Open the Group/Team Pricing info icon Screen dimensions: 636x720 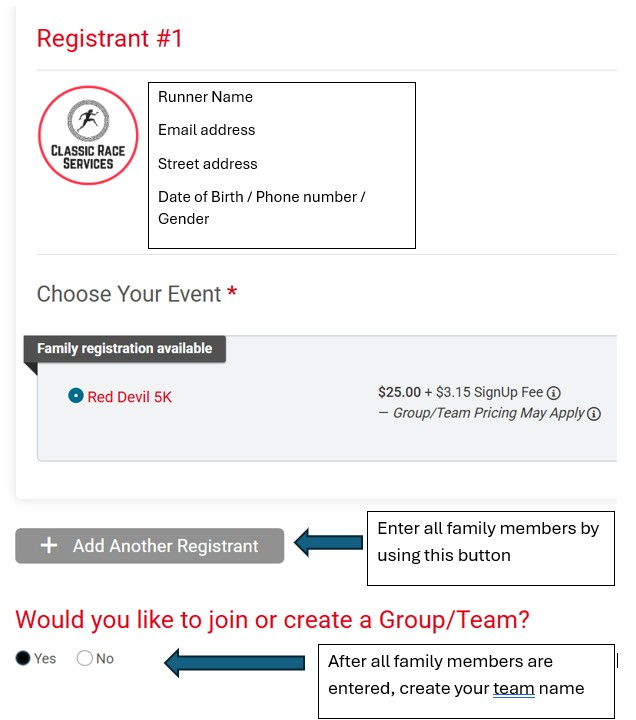(x=594, y=414)
